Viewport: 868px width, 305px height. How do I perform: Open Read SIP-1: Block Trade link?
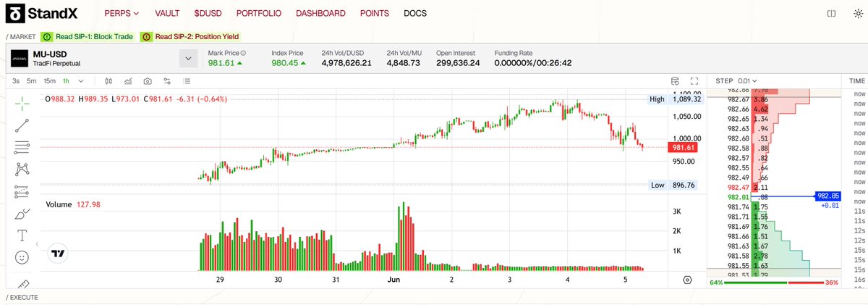pyautogui.click(x=94, y=36)
